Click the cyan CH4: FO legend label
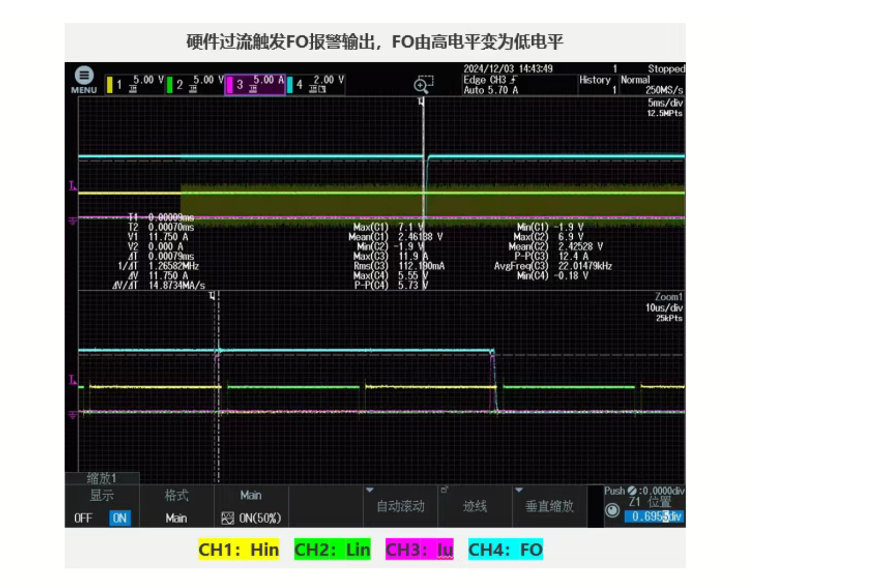Viewport: 890px width, 588px height. pyautogui.click(x=505, y=550)
